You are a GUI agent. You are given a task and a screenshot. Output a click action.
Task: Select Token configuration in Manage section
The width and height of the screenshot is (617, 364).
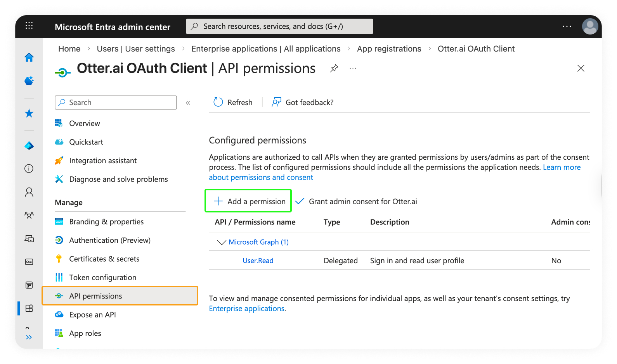point(102,278)
